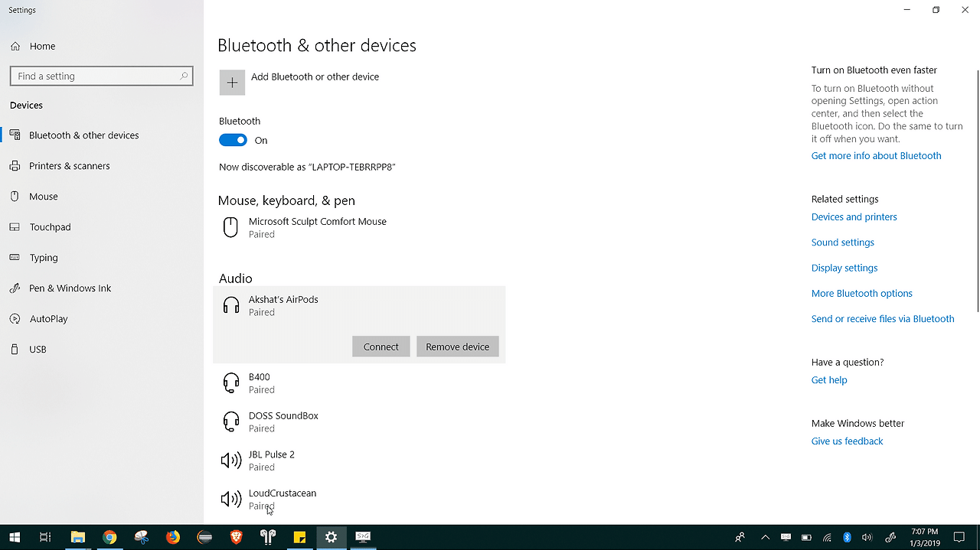Open Get more info about Bluetooth link
Screen dimensions: 980x550
(x=876, y=156)
